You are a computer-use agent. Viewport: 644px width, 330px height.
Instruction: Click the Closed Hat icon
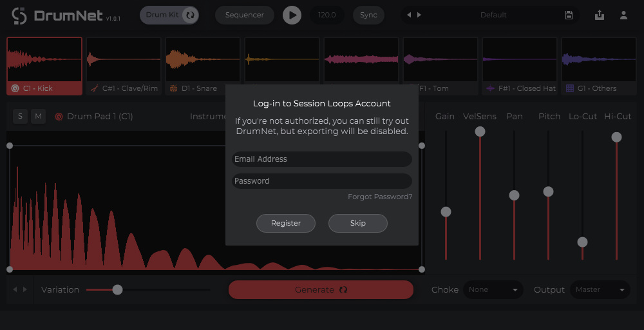pyautogui.click(x=490, y=88)
